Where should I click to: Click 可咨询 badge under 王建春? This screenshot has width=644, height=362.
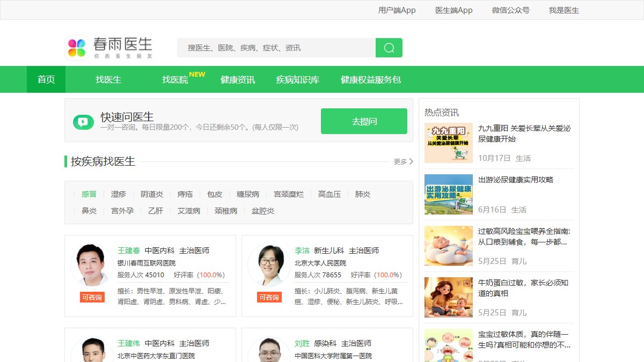pos(92,297)
